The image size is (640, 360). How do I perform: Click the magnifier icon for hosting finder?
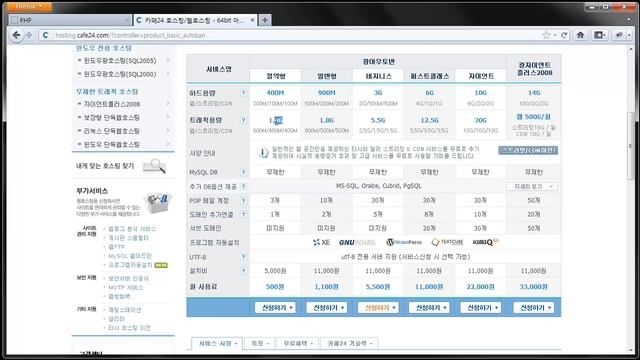[x=154, y=166]
